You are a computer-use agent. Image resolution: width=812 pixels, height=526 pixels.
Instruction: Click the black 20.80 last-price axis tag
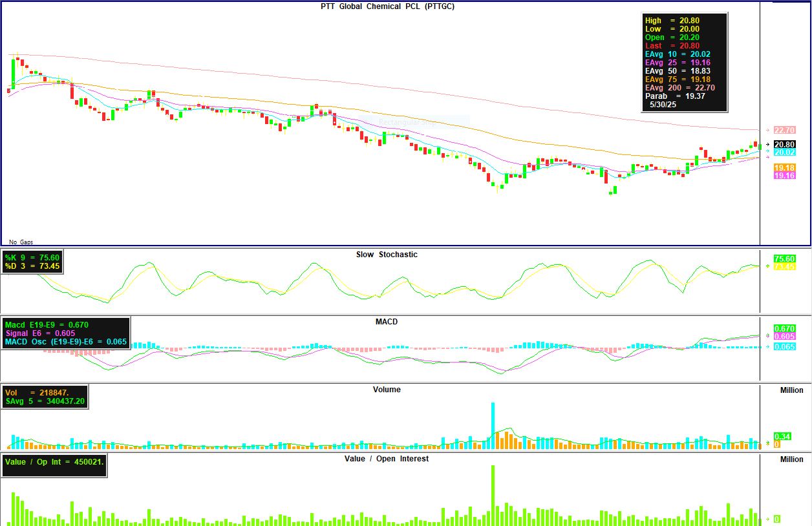coord(784,144)
